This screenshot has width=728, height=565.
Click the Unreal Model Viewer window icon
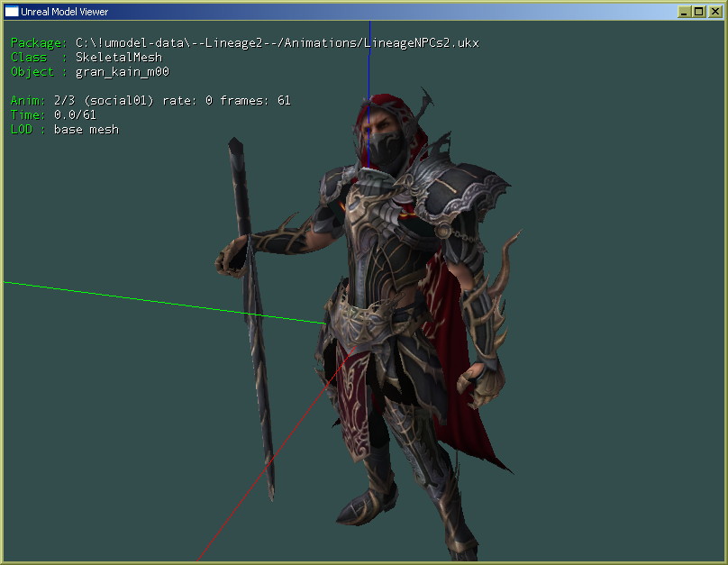[11, 11]
